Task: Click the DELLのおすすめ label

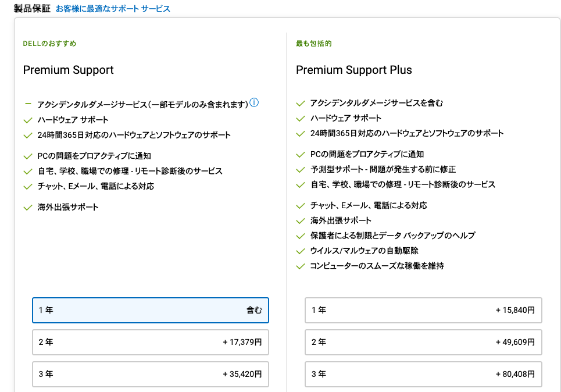Action: tap(49, 44)
